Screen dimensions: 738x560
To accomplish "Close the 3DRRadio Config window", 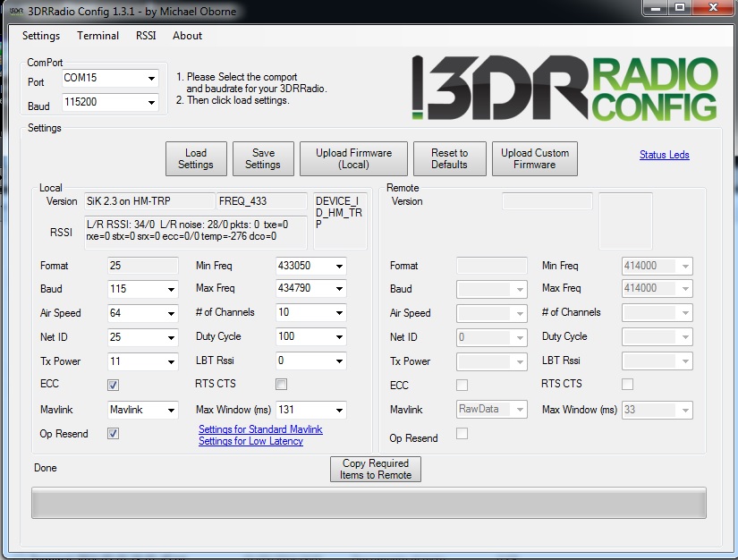I will [x=713, y=7].
